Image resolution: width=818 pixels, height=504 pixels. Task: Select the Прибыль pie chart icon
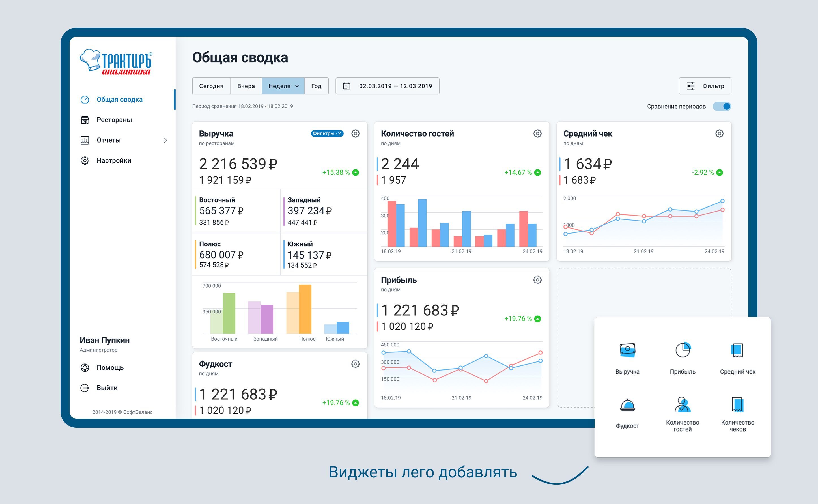682,350
